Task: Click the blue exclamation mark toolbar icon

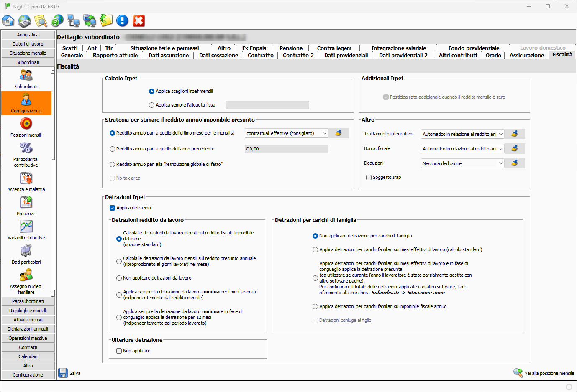Action: coord(122,20)
